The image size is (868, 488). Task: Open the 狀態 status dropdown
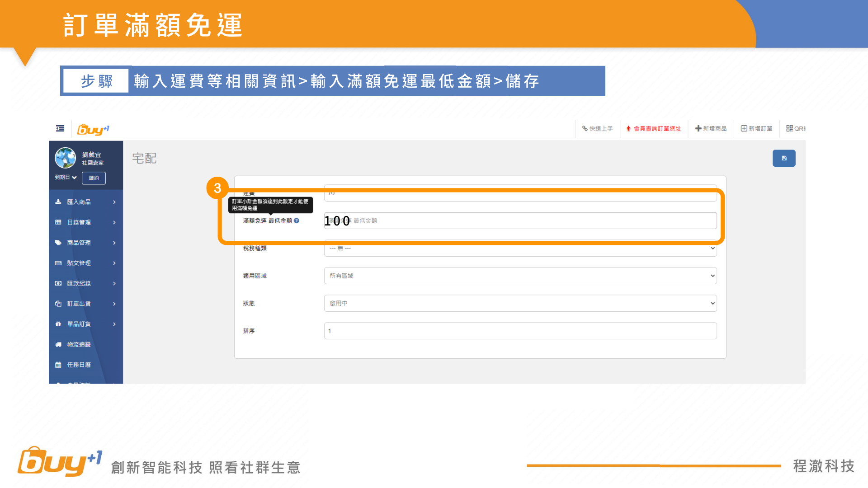click(520, 303)
